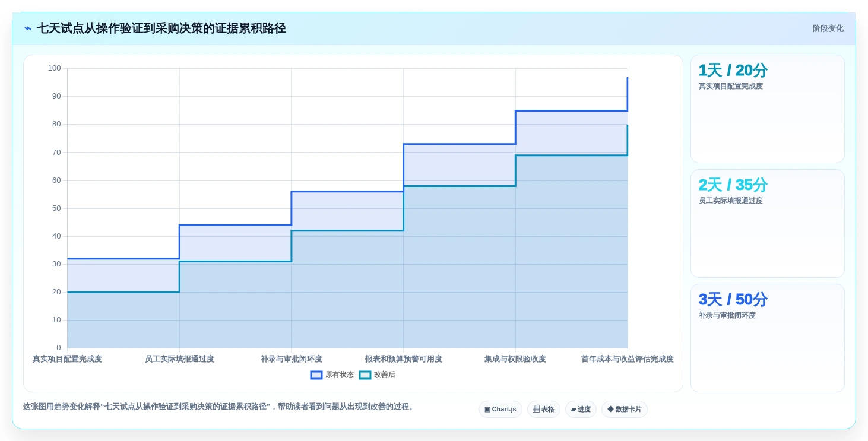Click card caption 补录与审批闭环度 in third card
This screenshot has height=441, width=868.
click(x=727, y=315)
